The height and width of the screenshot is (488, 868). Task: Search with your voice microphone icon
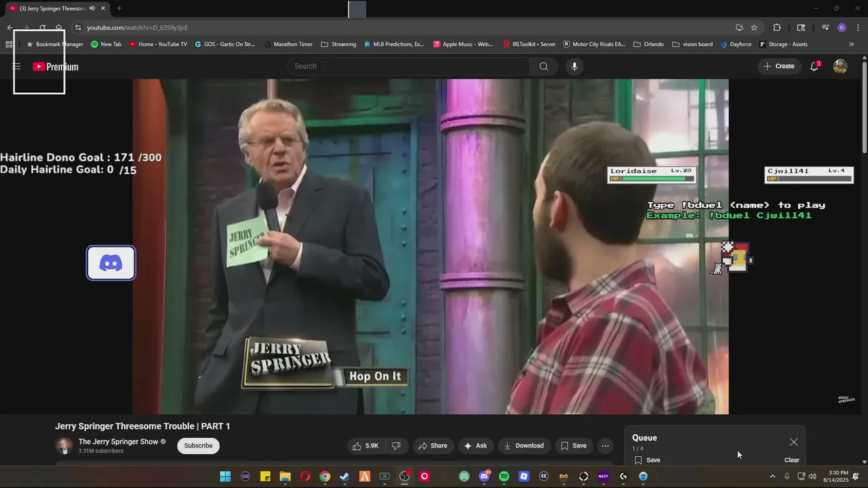[x=574, y=66]
